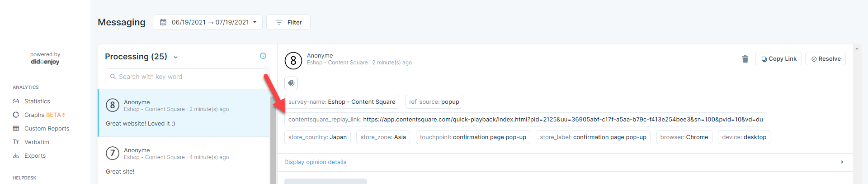Click the store_country: Japan tag

click(317, 137)
